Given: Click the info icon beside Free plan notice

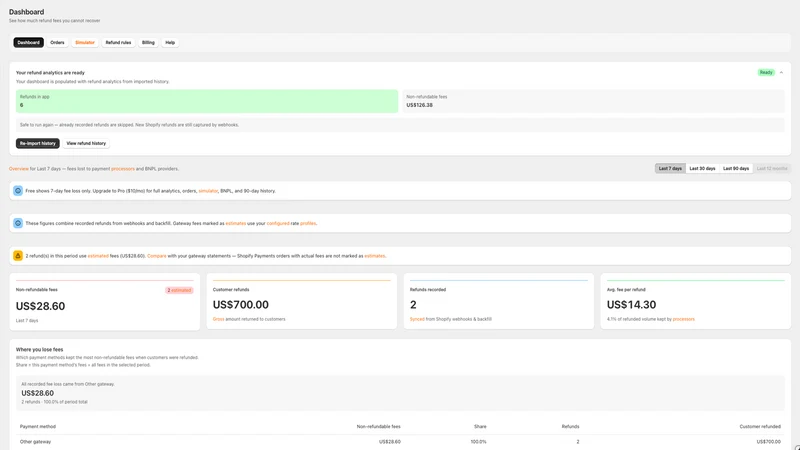Looking at the screenshot, I should pos(18,191).
